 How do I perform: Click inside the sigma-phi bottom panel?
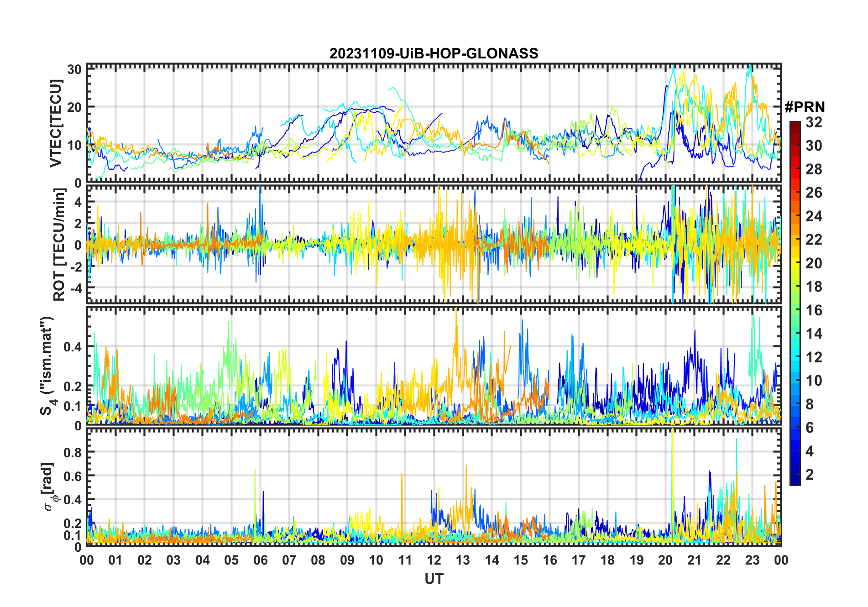tap(434, 487)
